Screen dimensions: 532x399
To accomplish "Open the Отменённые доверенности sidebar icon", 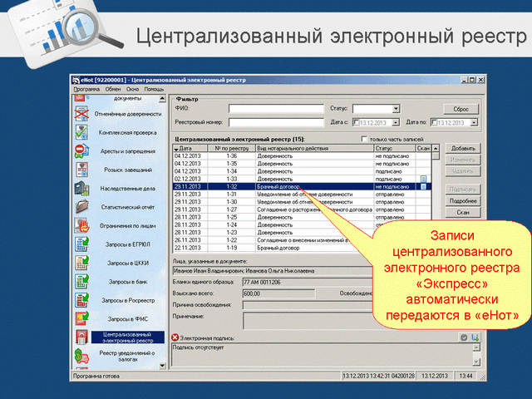I will coord(82,114).
